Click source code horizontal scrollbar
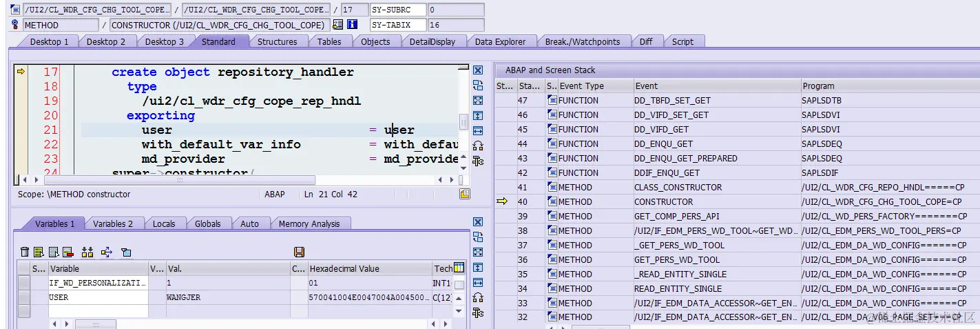 179,180
